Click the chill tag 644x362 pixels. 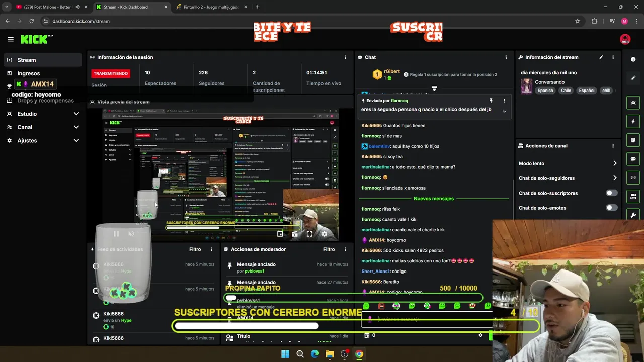pos(606,90)
